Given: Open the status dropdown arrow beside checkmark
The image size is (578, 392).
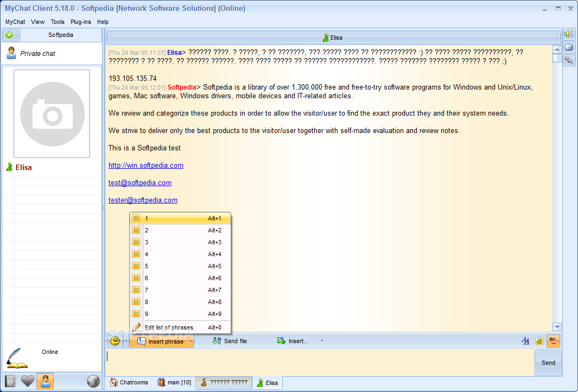Looking at the screenshot, I should [17, 35].
